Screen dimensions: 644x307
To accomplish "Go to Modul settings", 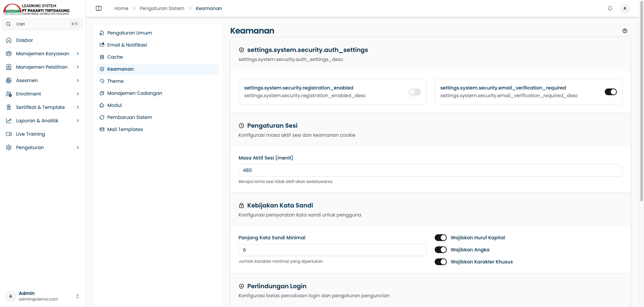I will pos(158,105).
